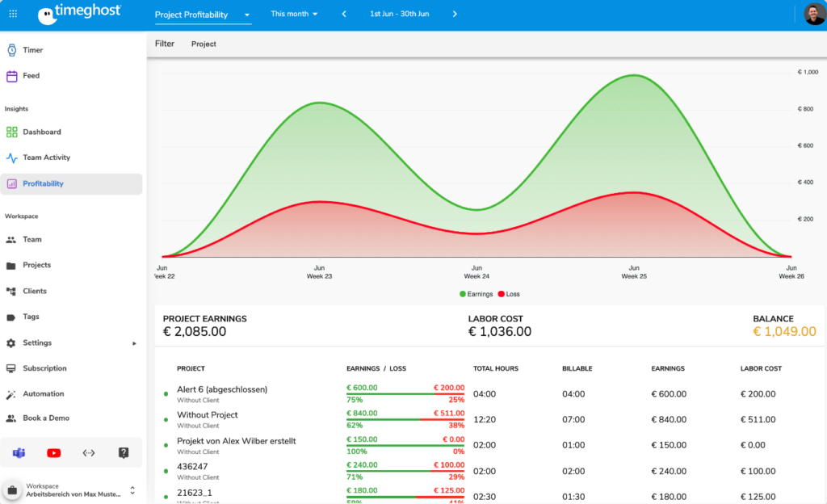
Task: Open the workspace switcher selector
Action: coord(132,490)
